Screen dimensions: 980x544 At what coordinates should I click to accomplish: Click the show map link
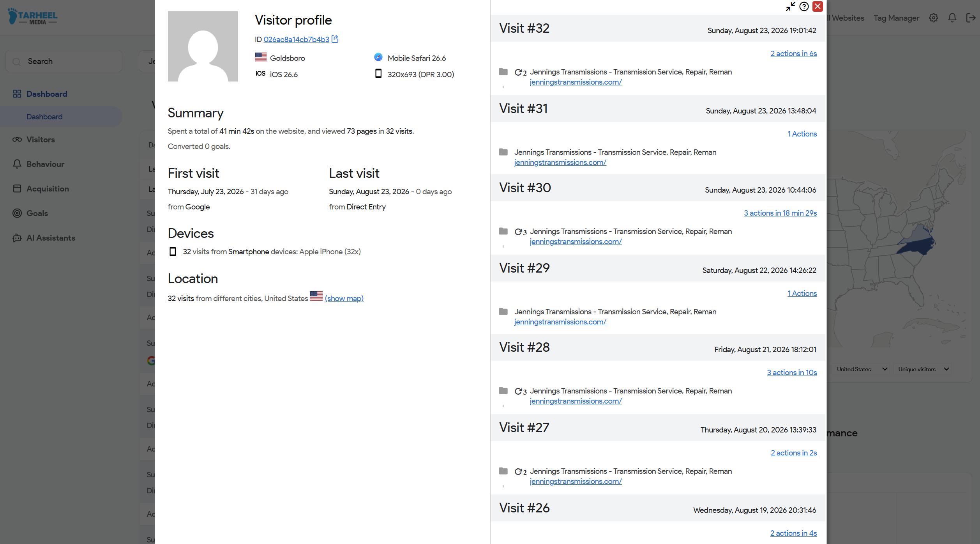[x=344, y=298]
